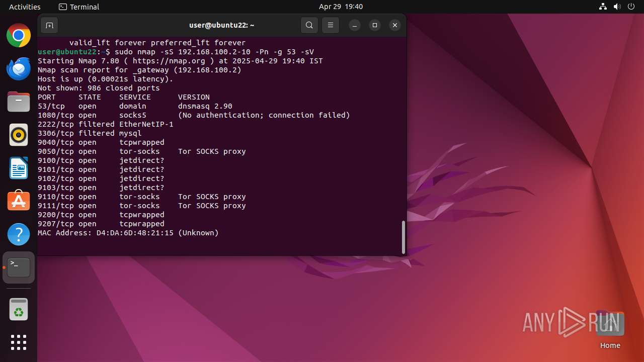This screenshot has height=362, width=644.
Task: Click the terminal vertical scrollbar
Action: 404,237
